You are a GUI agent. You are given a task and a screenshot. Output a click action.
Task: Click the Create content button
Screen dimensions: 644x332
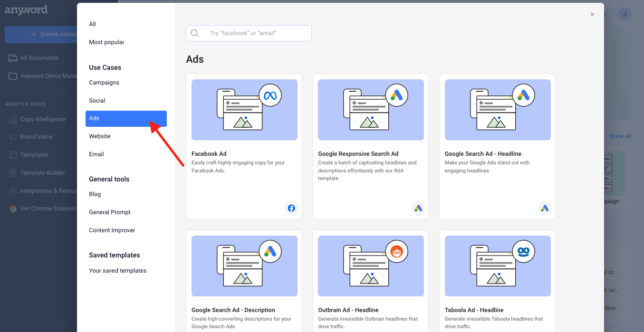pyautogui.click(x=41, y=34)
